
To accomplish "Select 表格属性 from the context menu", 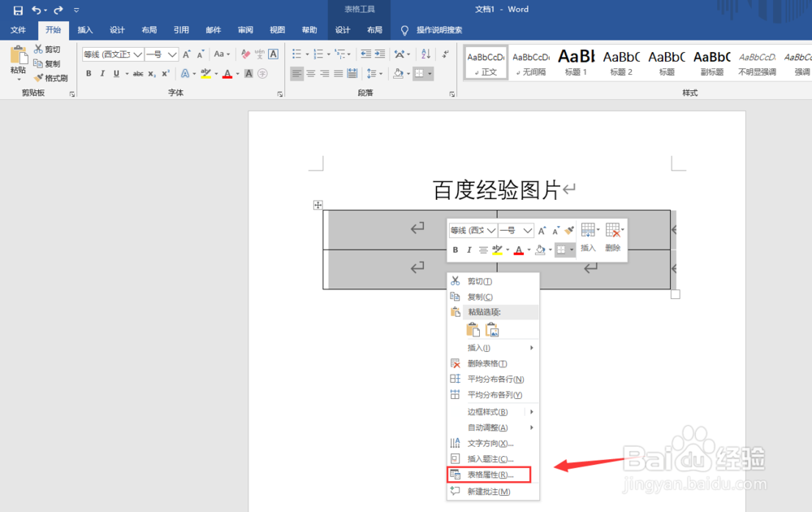I will pos(490,474).
